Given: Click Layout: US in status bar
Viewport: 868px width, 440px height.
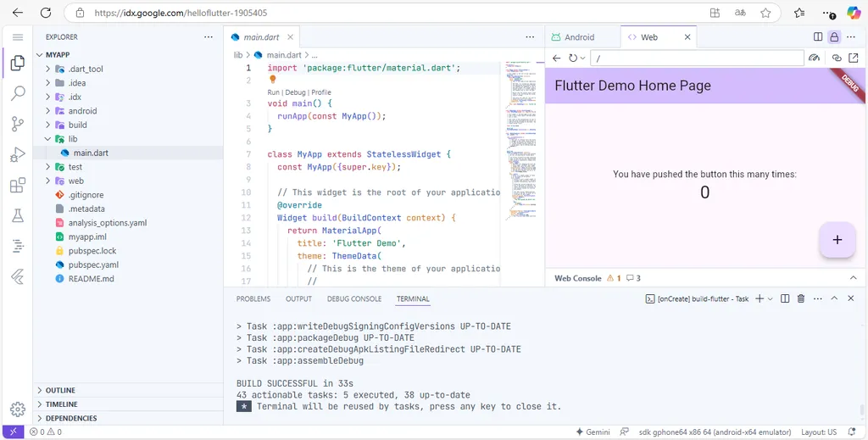Looking at the screenshot, I should pos(819,432).
